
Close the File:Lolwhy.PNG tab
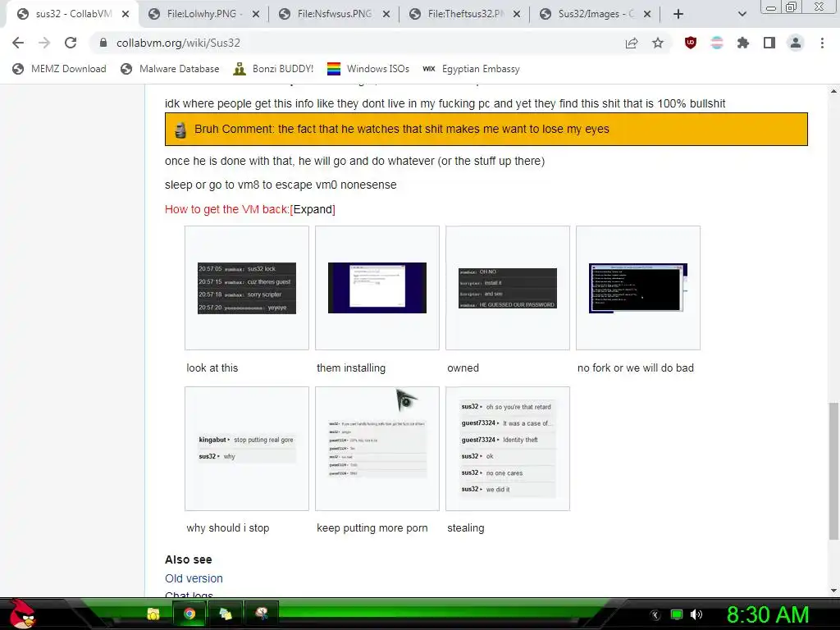(256, 14)
